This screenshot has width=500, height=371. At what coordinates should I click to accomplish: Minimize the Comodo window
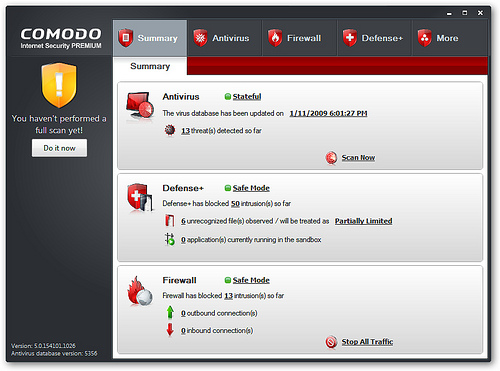449,13
